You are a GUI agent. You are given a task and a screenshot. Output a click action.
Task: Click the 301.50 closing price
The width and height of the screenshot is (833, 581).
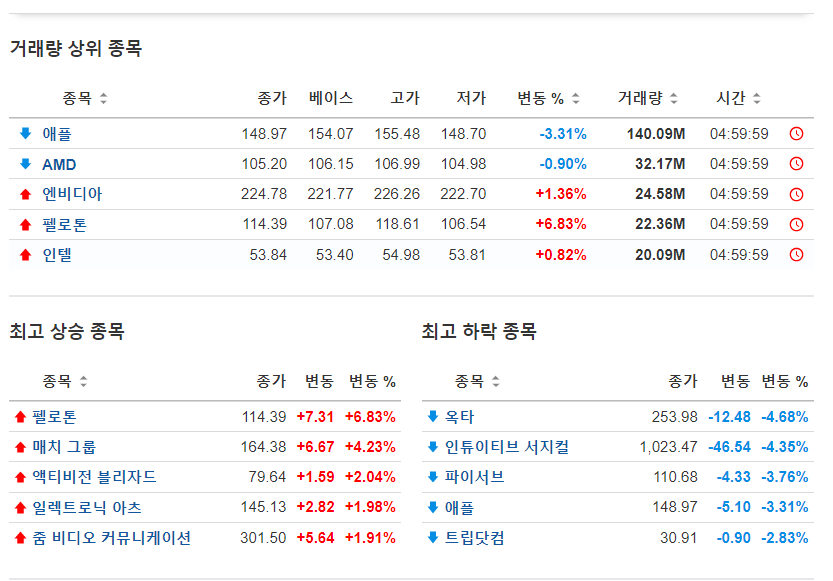point(263,538)
